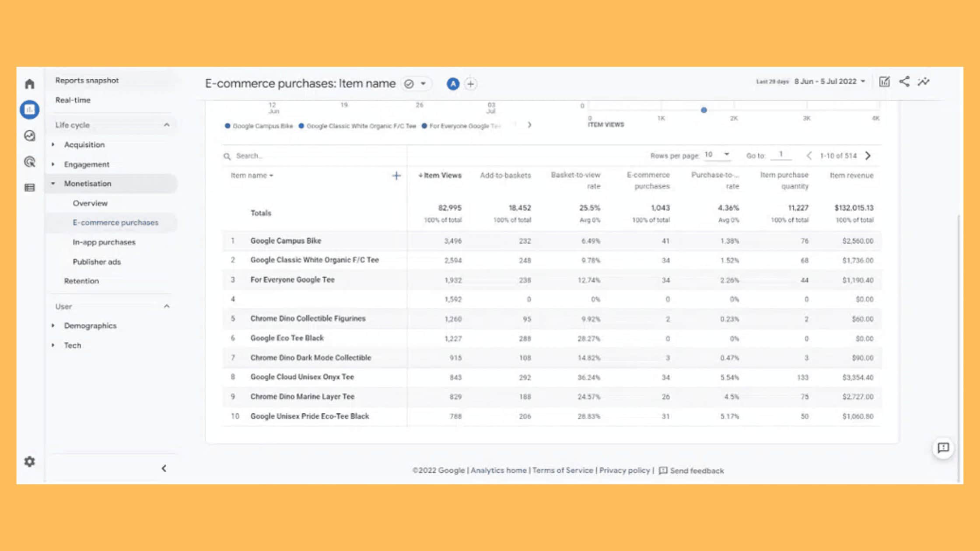Open the Advertising icon in left rail
This screenshot has height=551, width=980.
29,162
